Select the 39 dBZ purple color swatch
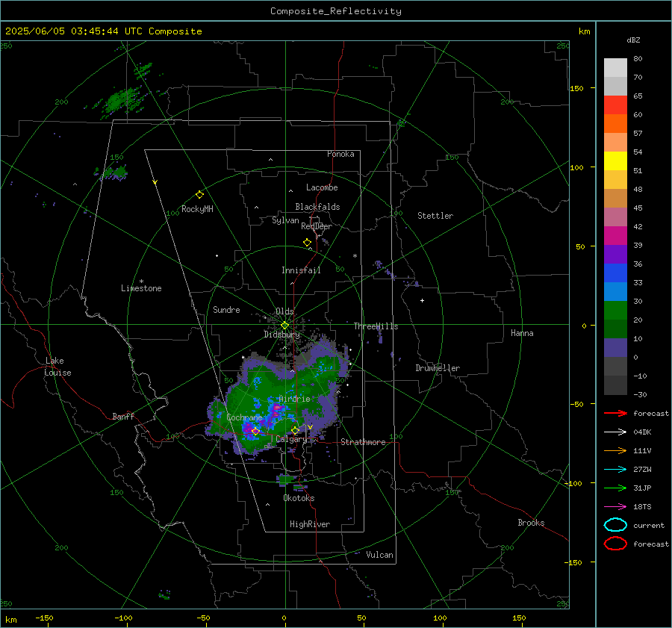 pos(615,254)
